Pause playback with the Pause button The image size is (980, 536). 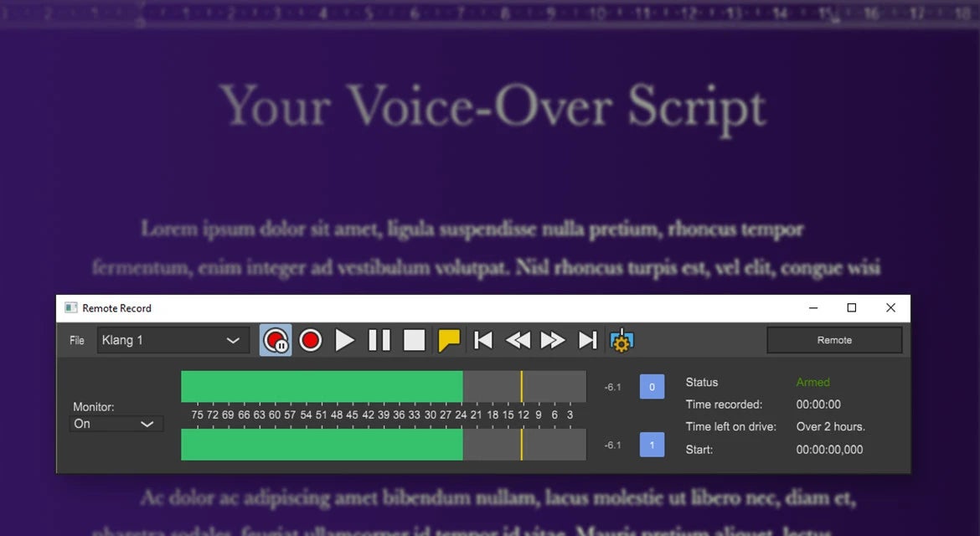click(x=379, y=341)
